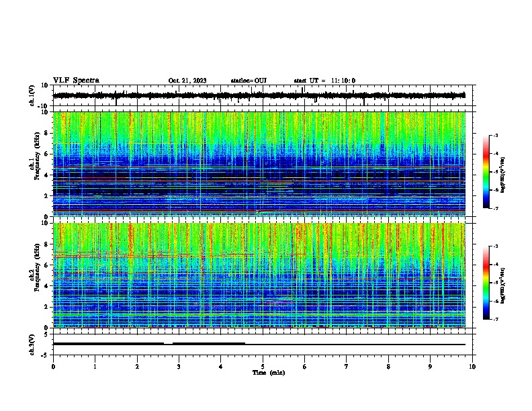Click the gap in the ch.3 black bar
This screenshot has width=532, height=411.
[169, 344]
